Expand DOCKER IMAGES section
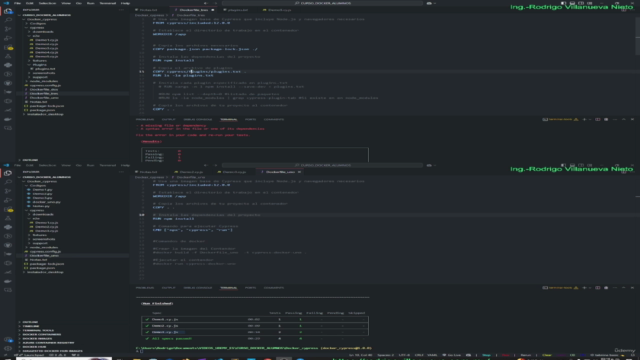 [x=37, y=338]
